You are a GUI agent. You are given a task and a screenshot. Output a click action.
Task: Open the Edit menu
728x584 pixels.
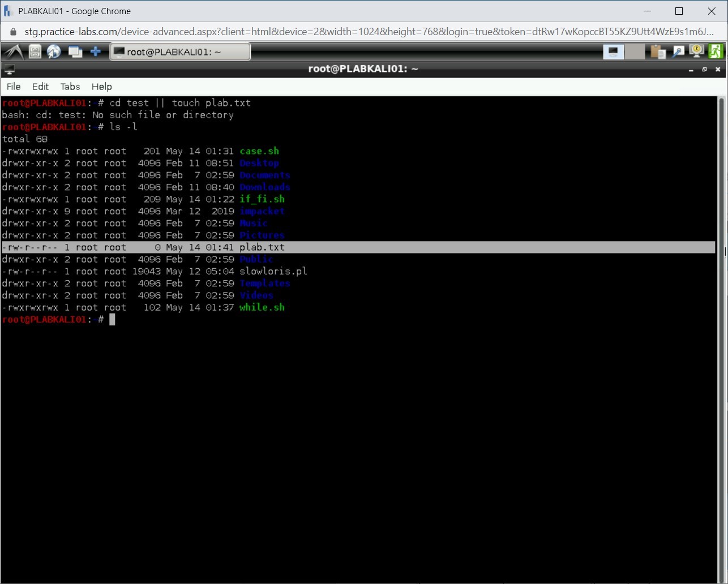40,87
